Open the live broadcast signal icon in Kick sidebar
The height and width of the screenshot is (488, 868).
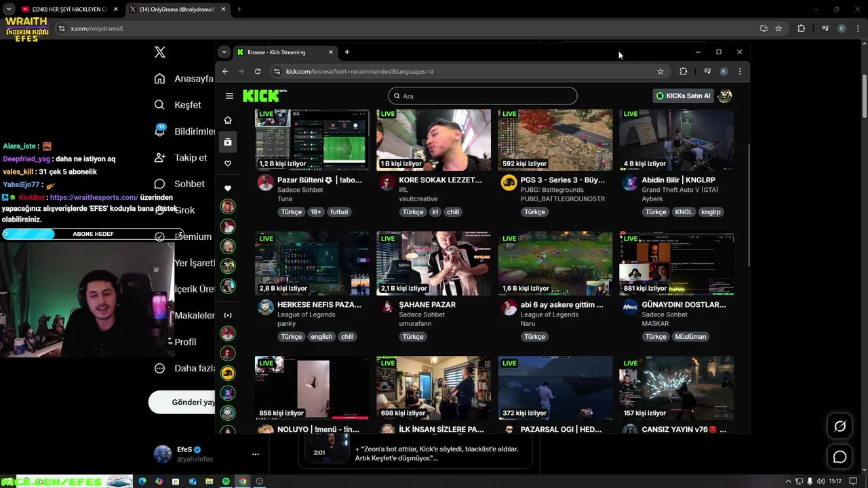pyautogui.click(x=228, y=315)
